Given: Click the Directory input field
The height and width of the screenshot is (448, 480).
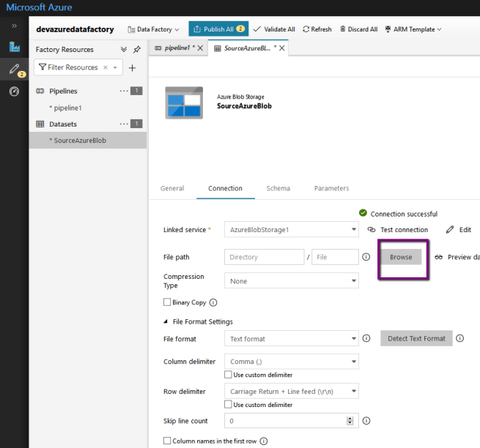Looking at the screenshot, I should pyautogui.click(x=264, y=257).
